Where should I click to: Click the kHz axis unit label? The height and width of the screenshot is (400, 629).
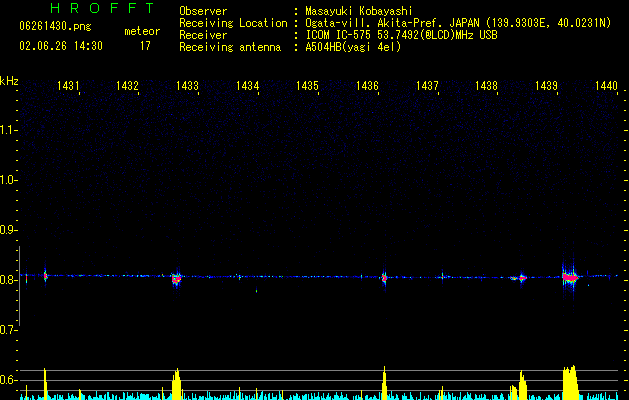click(9, 81)
